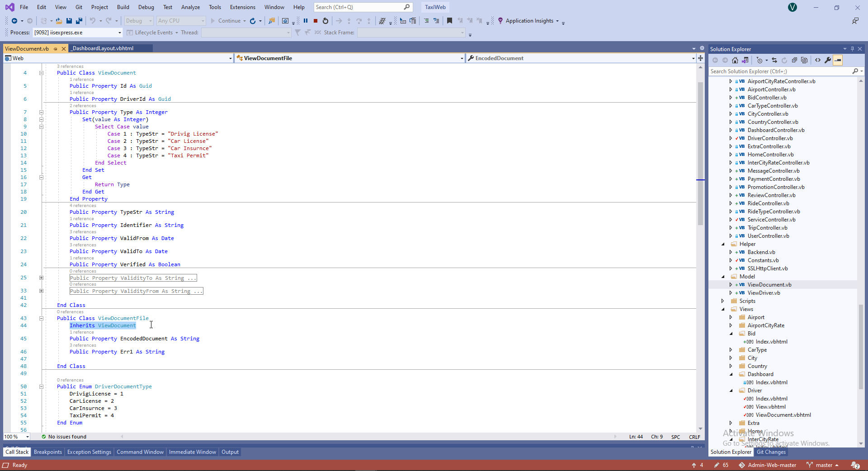Collapse the ViewDocument class outline at line 4
Screen dimensions: 868x471
(41, 73)
